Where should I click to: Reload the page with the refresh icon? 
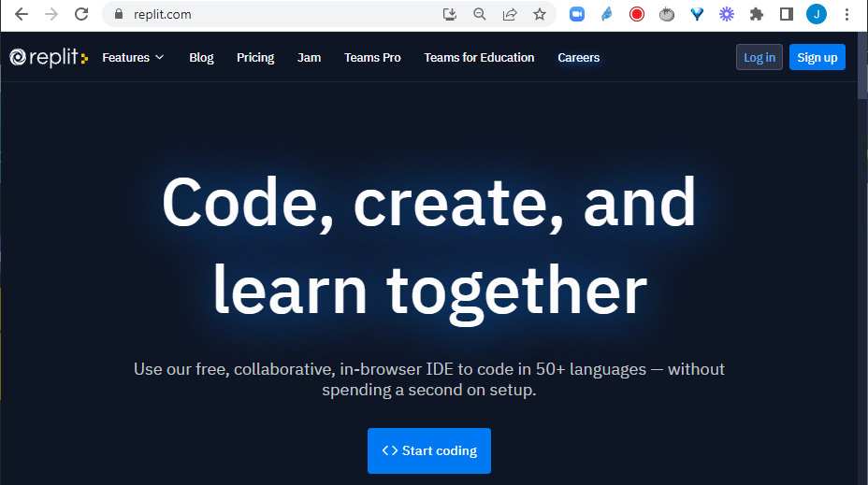point(81,14)
